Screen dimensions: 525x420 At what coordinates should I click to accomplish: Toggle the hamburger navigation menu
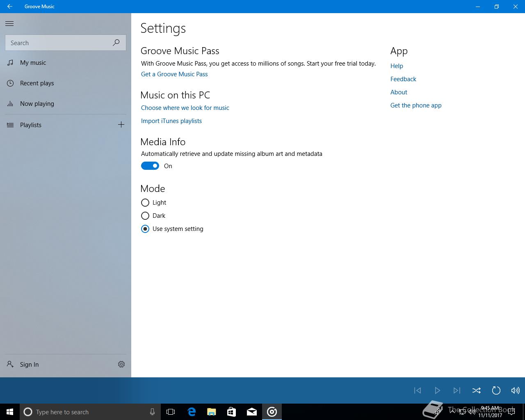click(x=9, y=24)
